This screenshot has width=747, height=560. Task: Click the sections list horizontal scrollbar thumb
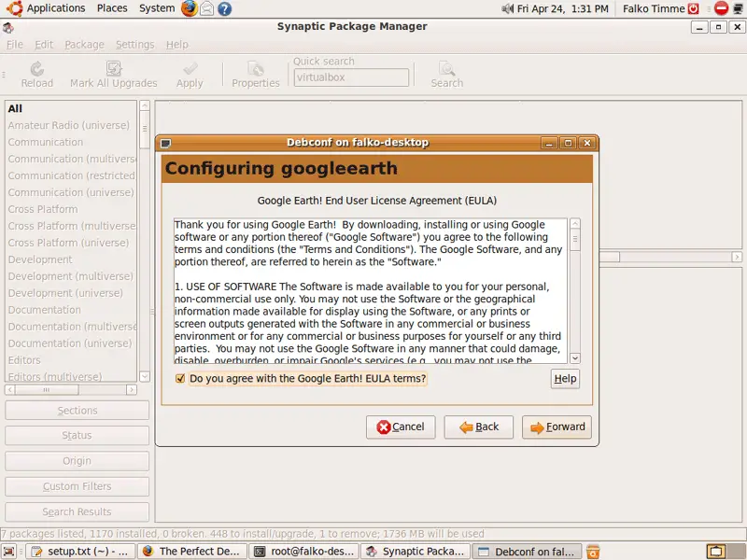[47, 390]
